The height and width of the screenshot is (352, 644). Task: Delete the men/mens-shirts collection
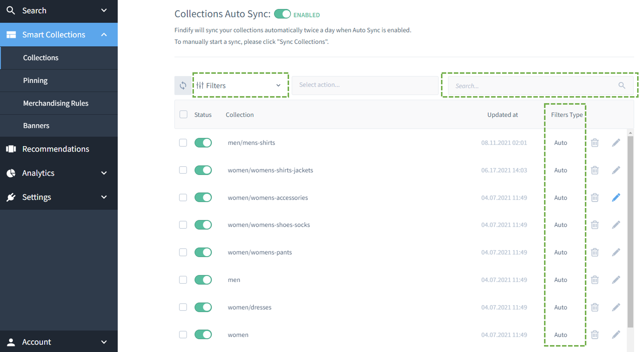coord(595,143)
